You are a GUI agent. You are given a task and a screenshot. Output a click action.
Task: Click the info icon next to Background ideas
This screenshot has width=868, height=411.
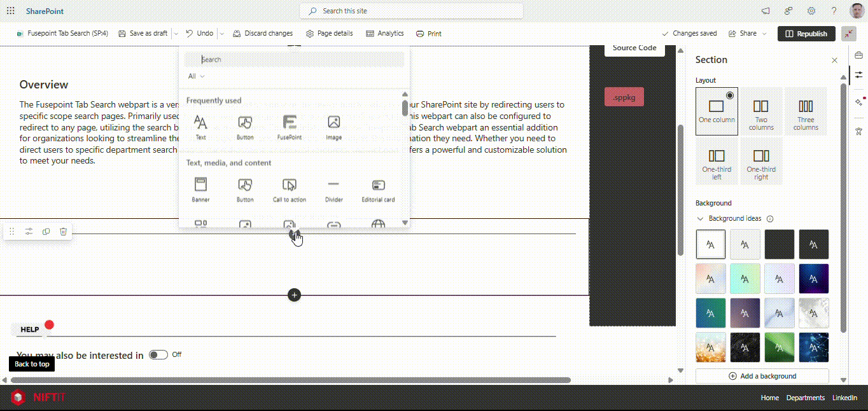coord(770,219)
